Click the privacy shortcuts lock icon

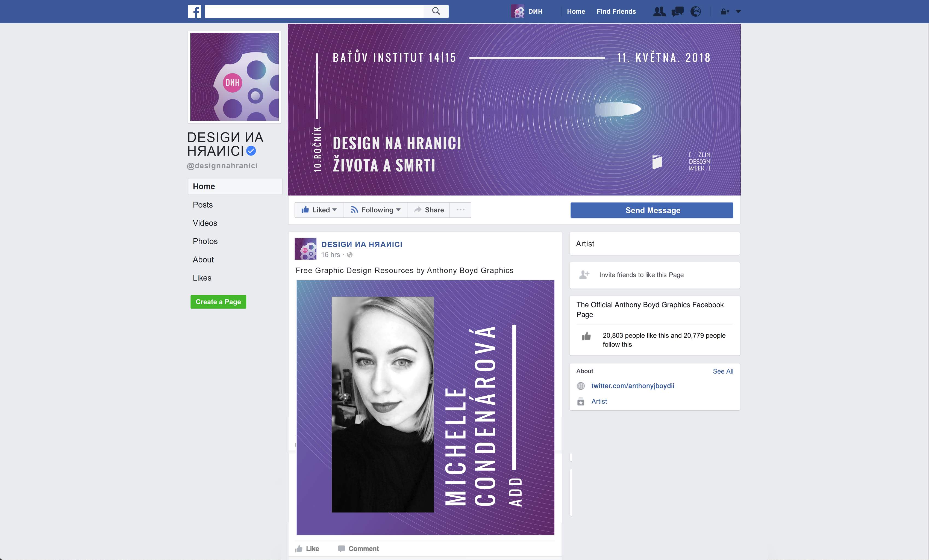[x=725, y=12]
